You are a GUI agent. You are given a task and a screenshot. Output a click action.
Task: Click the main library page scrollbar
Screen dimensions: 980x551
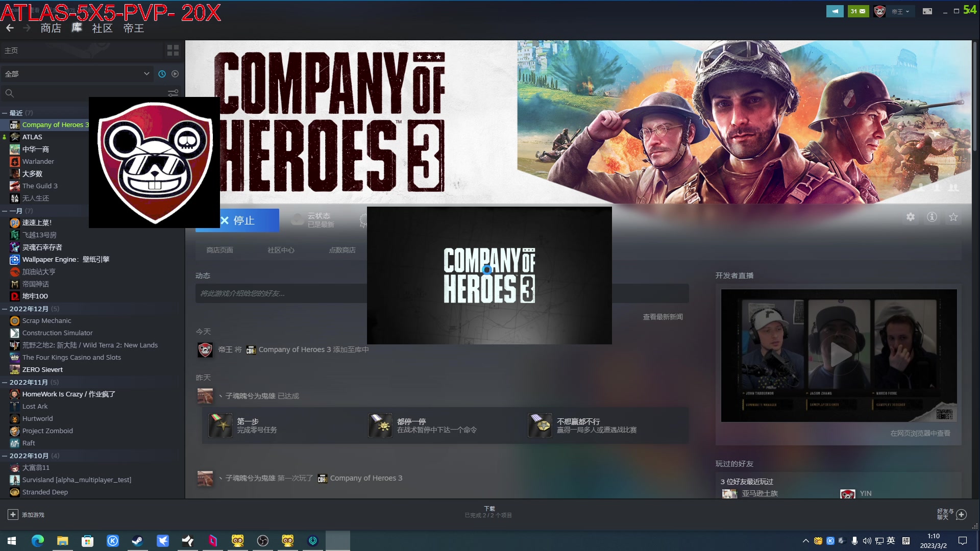pyautogui.click(x=974, y=97)
